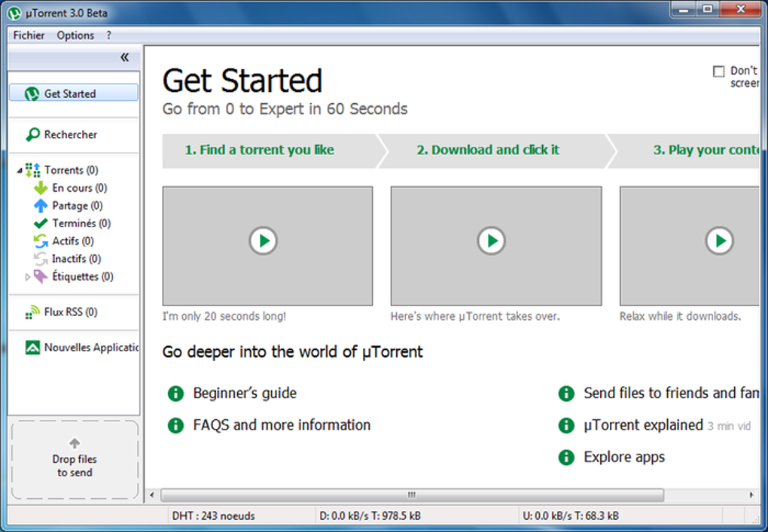The height and width of the screenshot is (532, 768).
Task: Click the scrollbar left arrow
Action: click(152, 495)
